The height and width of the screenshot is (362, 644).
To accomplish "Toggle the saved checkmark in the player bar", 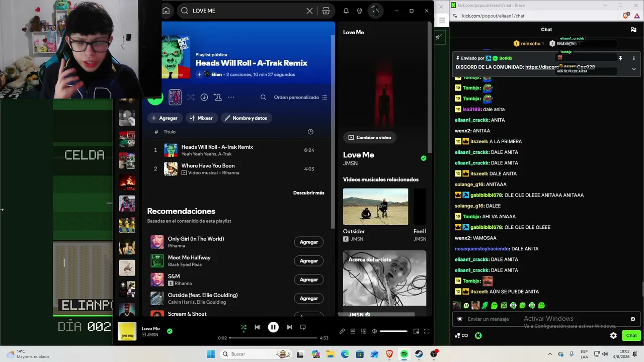I will click(x=170, y=331).
